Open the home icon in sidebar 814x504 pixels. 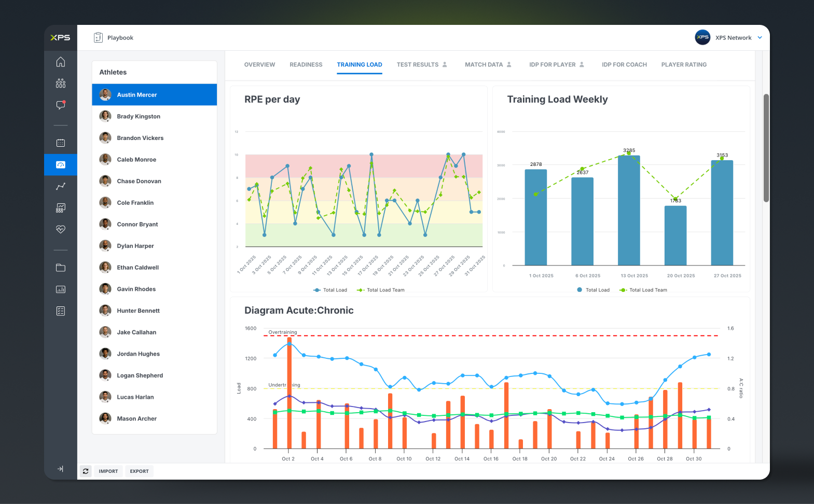coord(61,62)
